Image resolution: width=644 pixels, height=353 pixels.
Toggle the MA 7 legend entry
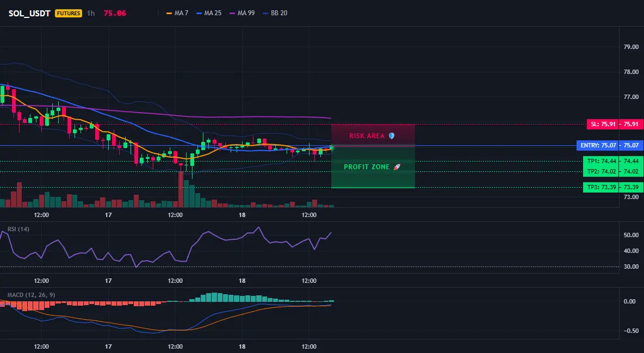pyautogui.click(x=177, y=13)
